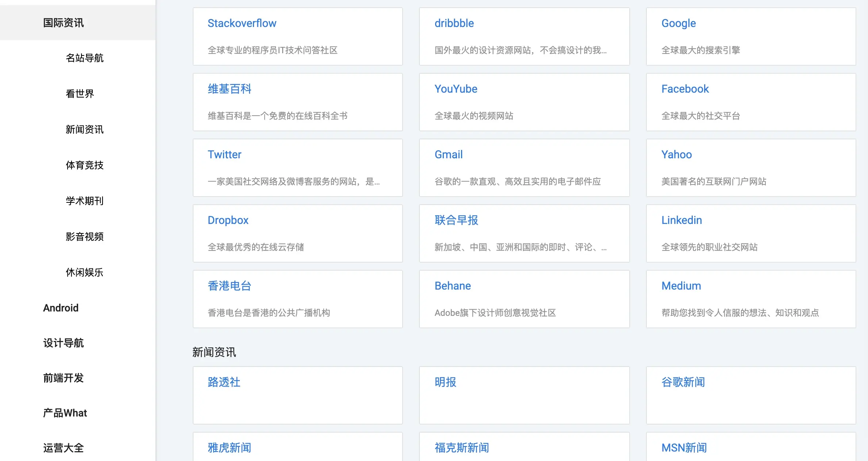The height and width of the screenshot is (461, 868).
Task: Click description 香港电台是香港的公共广播机构
Action: [269, 313]
